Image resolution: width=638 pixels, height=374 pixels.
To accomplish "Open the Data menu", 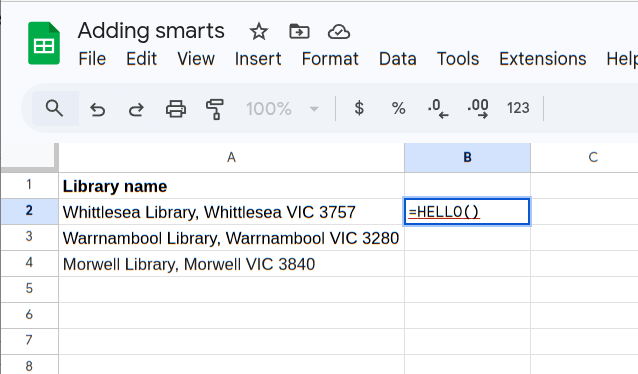I will pos(398,59).
